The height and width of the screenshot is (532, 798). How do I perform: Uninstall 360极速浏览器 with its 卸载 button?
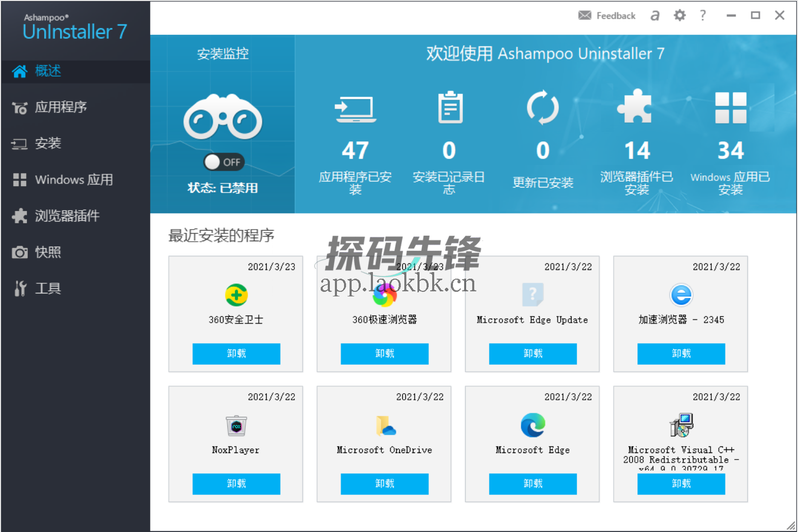coord(385,354)
